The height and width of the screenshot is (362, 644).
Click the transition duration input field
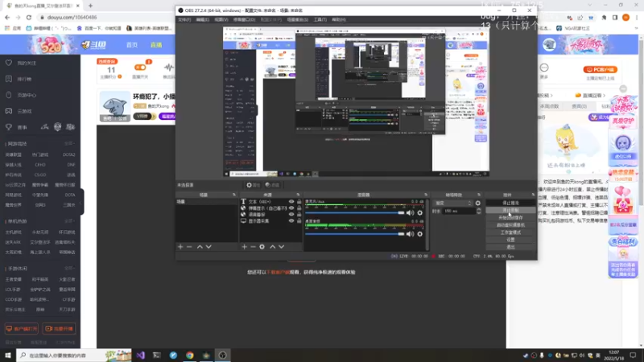point(459,211)
